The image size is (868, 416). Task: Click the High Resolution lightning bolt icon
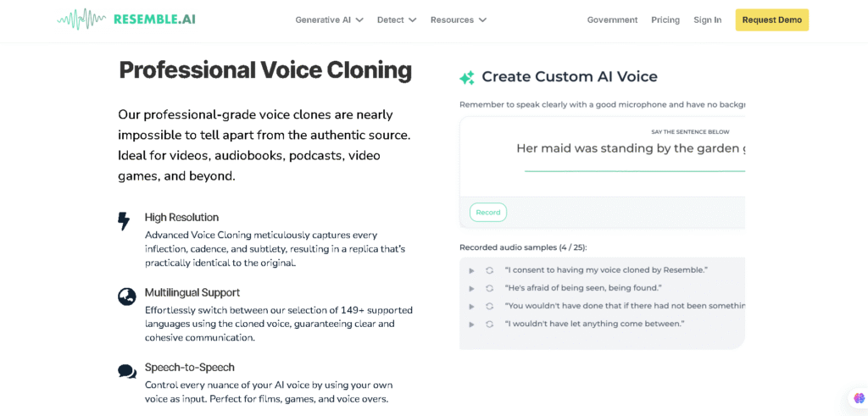(x=124, y=222)
